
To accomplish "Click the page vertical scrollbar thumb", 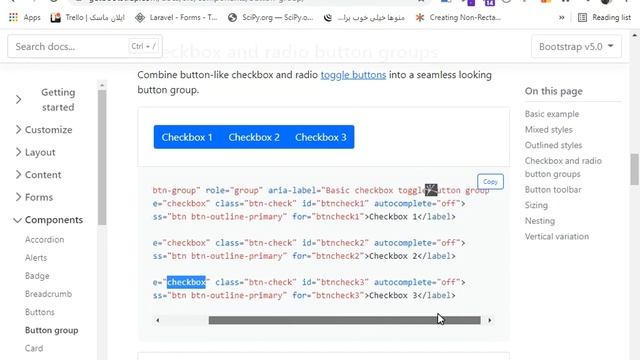I will [634, 169].
